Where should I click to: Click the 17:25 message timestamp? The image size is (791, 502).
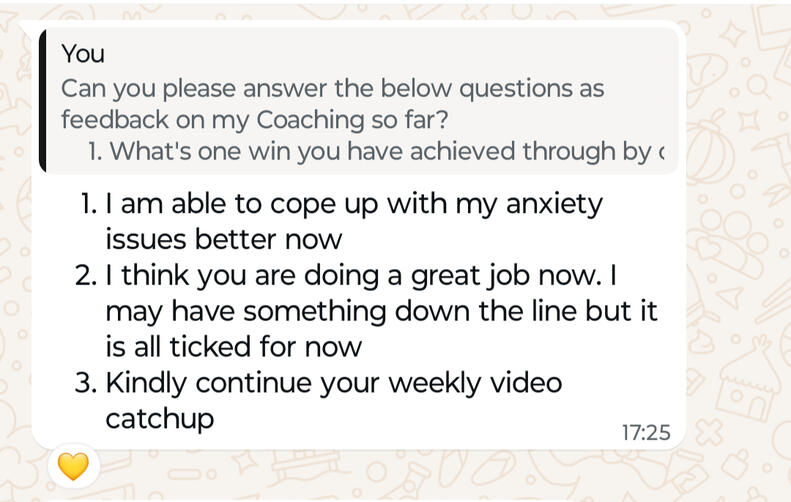645,433
